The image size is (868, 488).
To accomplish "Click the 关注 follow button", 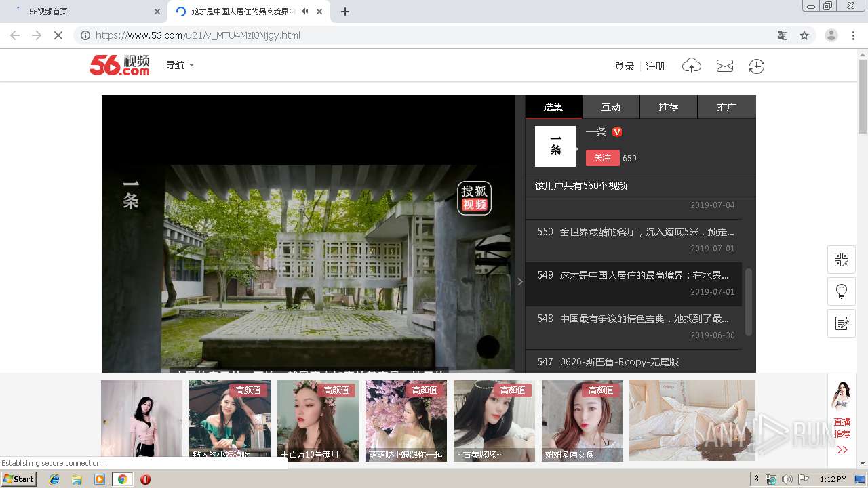I will click(x=602, y=157).
